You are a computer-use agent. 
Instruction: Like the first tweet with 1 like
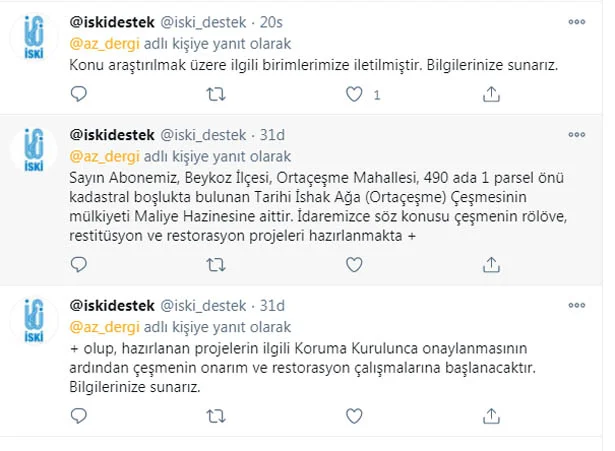point(352,95)
